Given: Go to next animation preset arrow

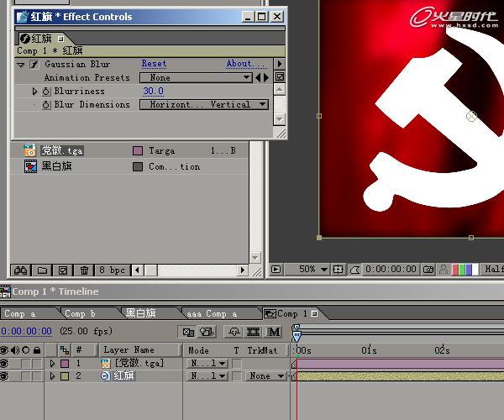Looking at the screenshot, I should 266,78.
